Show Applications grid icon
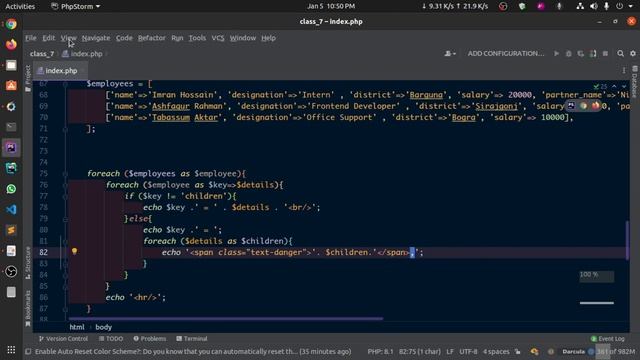 (x=11, y=350)
